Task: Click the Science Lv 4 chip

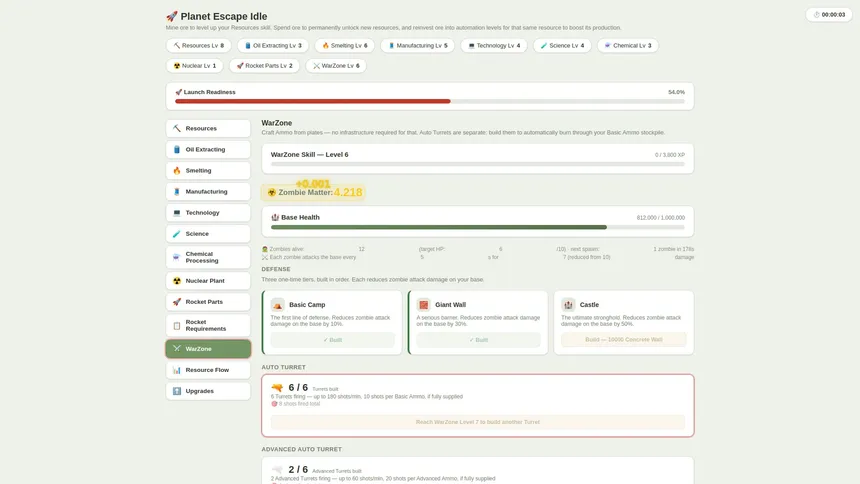Action: point(562,46)
